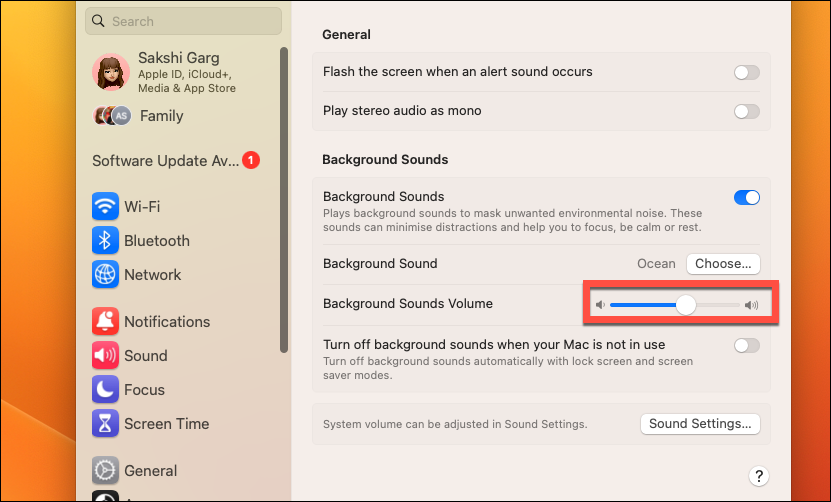Click the Background Sounds Volume slider knob
831x502 pixels.
(686, 305)
